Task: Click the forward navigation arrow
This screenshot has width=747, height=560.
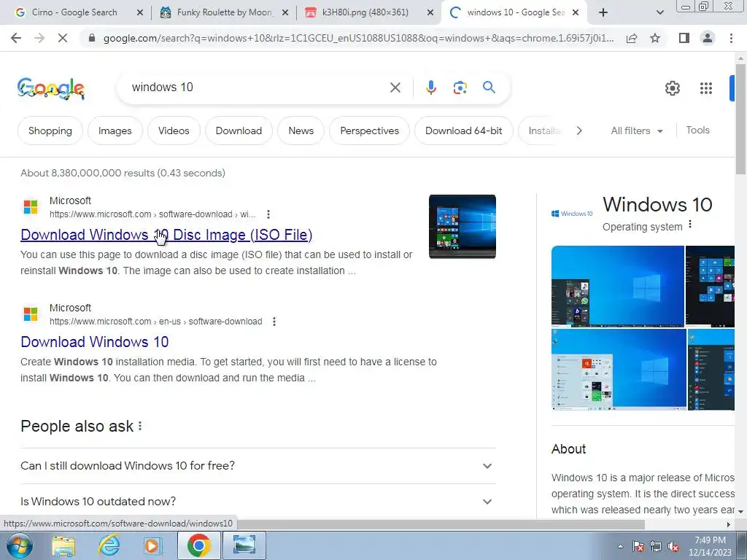Action: 39,38
